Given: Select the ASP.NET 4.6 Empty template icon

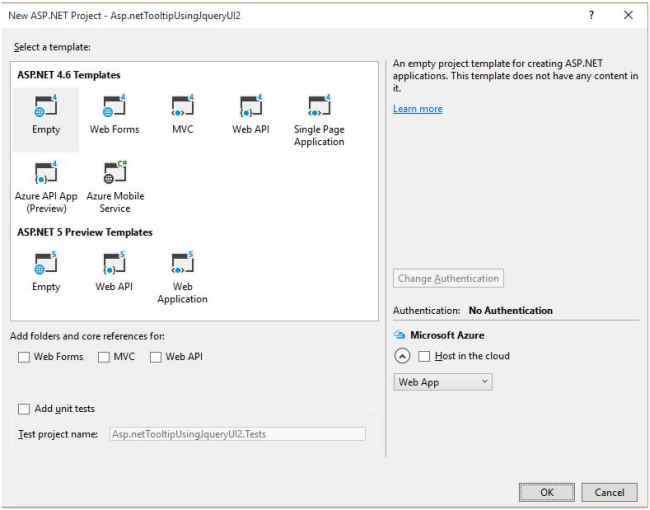Looking at the screenshot, I should click(x=46, y=106).
